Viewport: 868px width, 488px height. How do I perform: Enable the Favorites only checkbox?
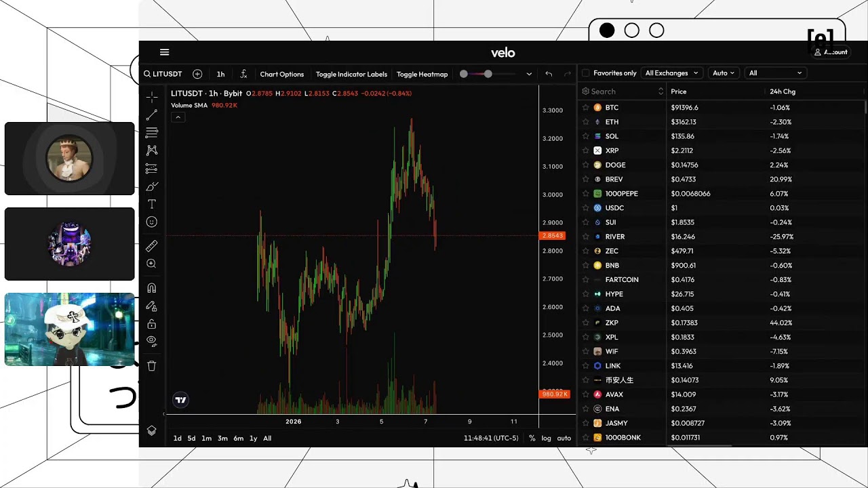(x=586, y=73)
